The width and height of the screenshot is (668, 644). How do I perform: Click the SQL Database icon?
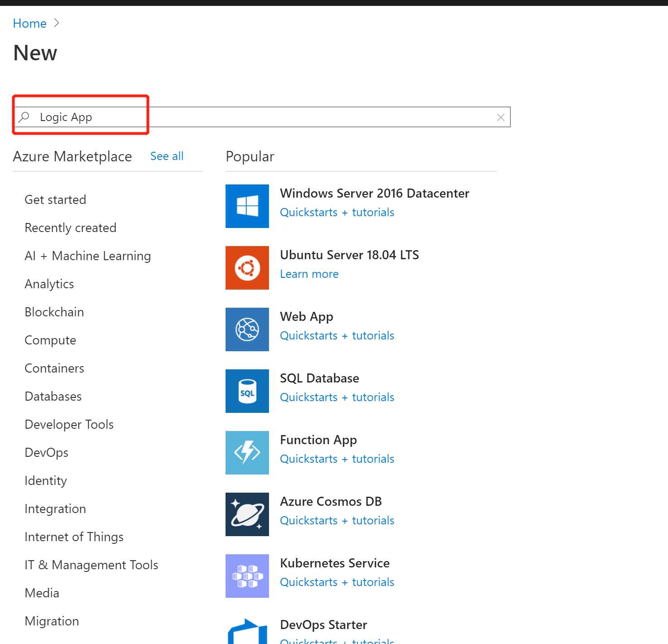pos(247,391)
